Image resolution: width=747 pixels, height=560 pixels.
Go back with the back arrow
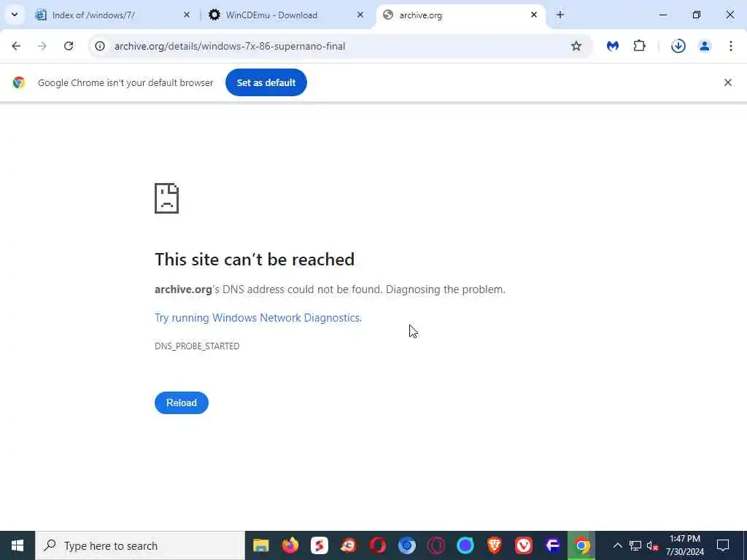tap(16, 46)
